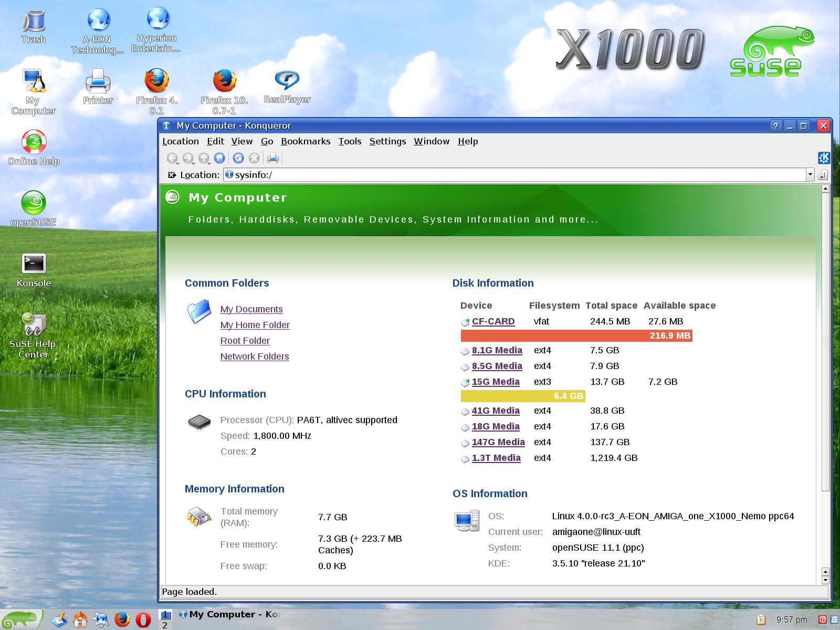The image size is (840, 630).
Task: Click the scroll down arrow of page scrollbar
Action: click(825, 580)
